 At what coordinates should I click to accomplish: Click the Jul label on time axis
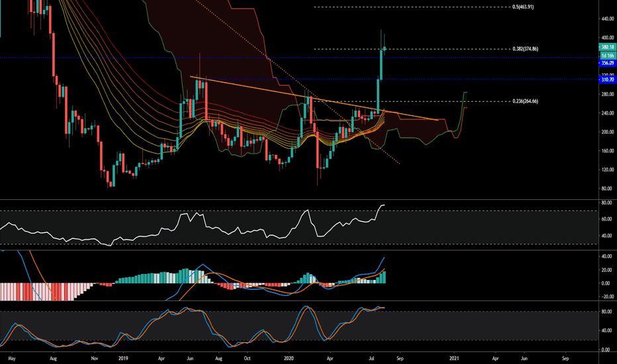click(x=371, y=359)
